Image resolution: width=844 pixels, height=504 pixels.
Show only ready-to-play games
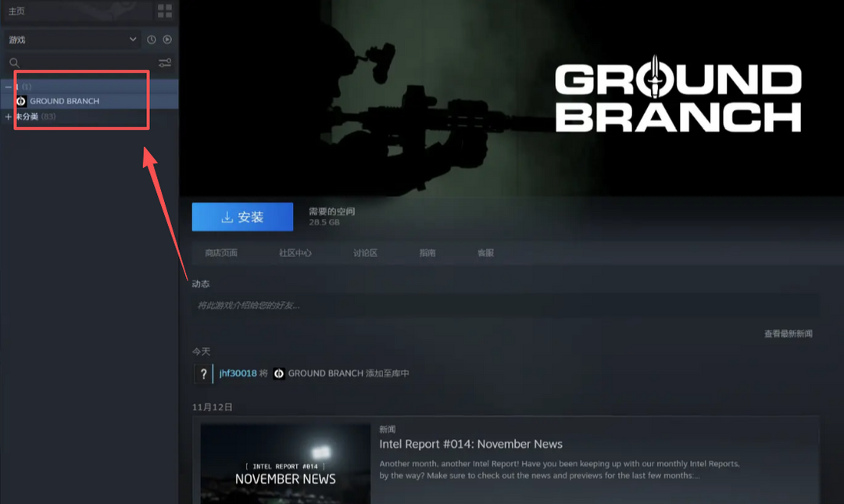coord(167,40)
